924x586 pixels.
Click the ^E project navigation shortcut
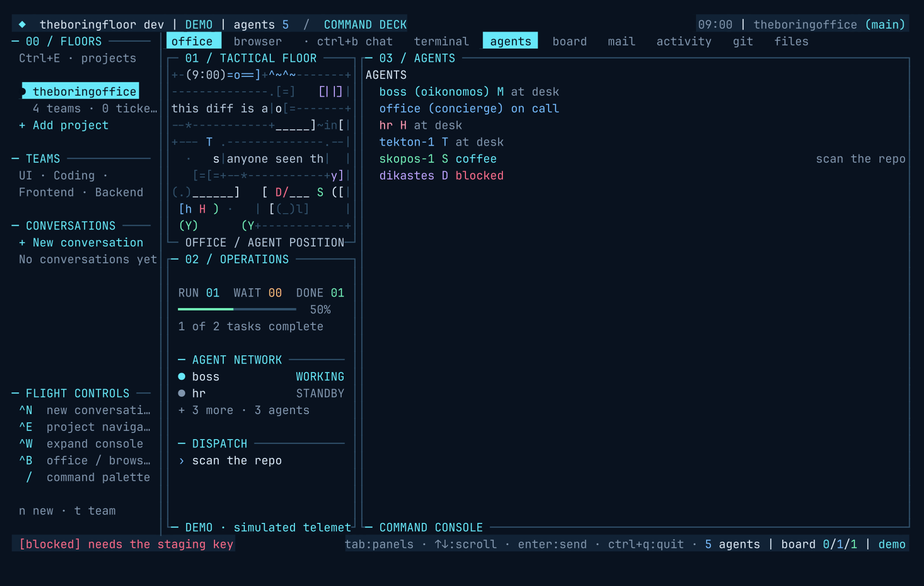(x=85, y=427)
